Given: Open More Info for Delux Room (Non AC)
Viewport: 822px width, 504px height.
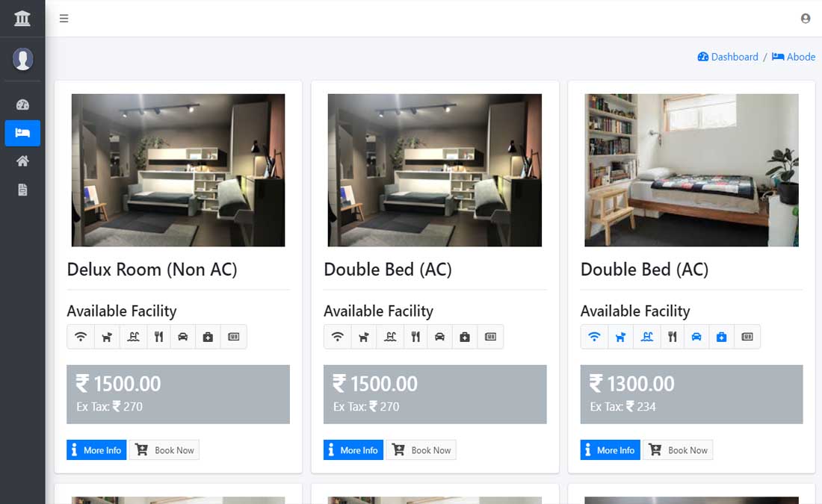Looking at the screenshot, I should [96, 449].
